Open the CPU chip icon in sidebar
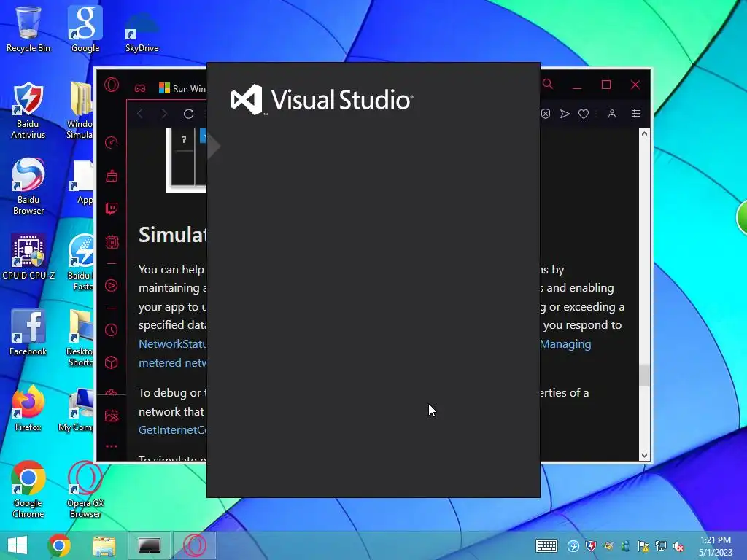This screenshot has width=747, height=560. [x=112, y=242]
